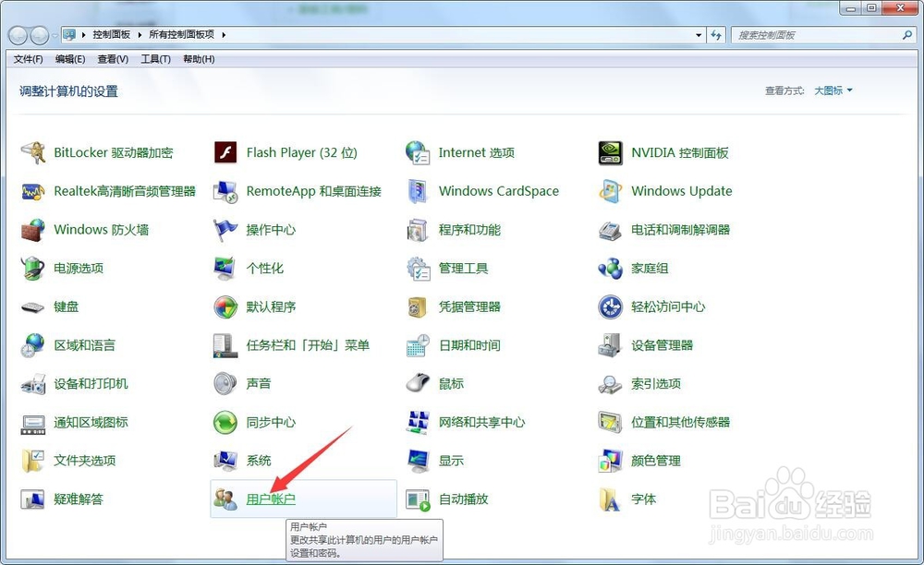924x565 pixels.
Task: Open the 文件(F) menu
Action: 29,59
